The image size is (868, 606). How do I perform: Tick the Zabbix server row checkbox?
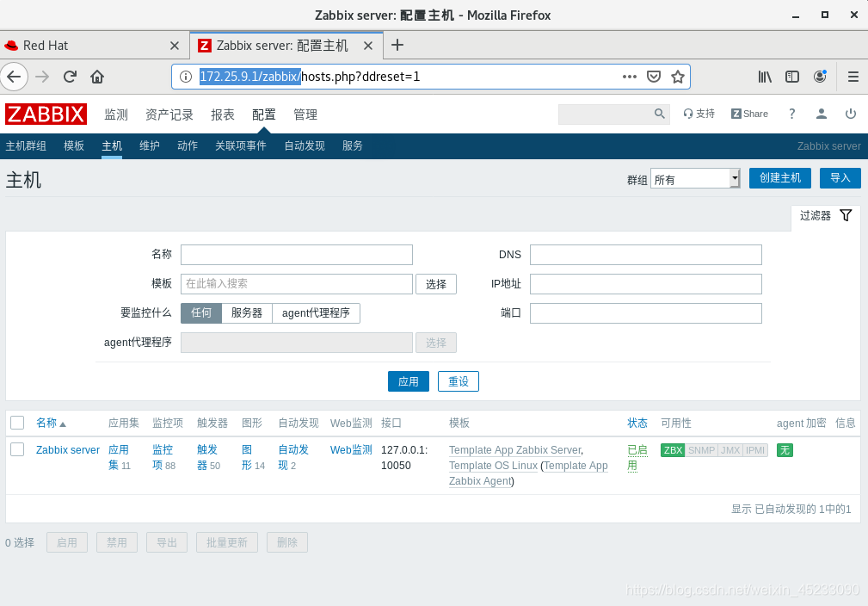(17, 449)
